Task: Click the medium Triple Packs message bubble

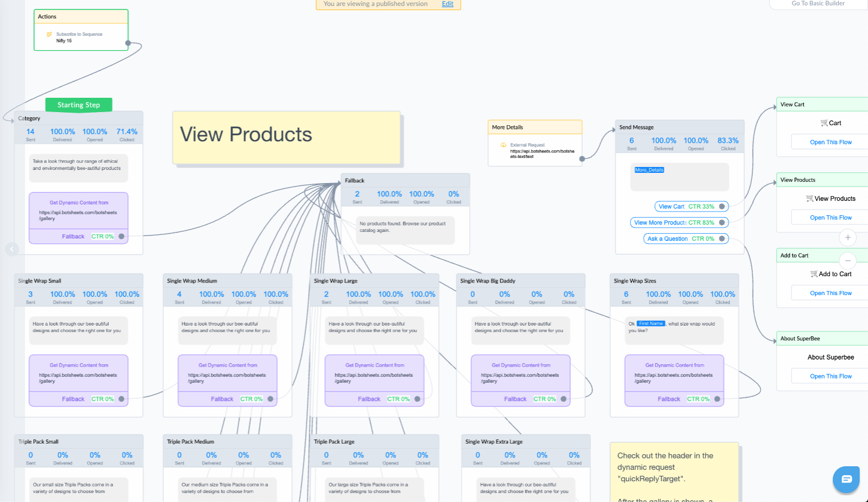Action: tap(228, 489)
